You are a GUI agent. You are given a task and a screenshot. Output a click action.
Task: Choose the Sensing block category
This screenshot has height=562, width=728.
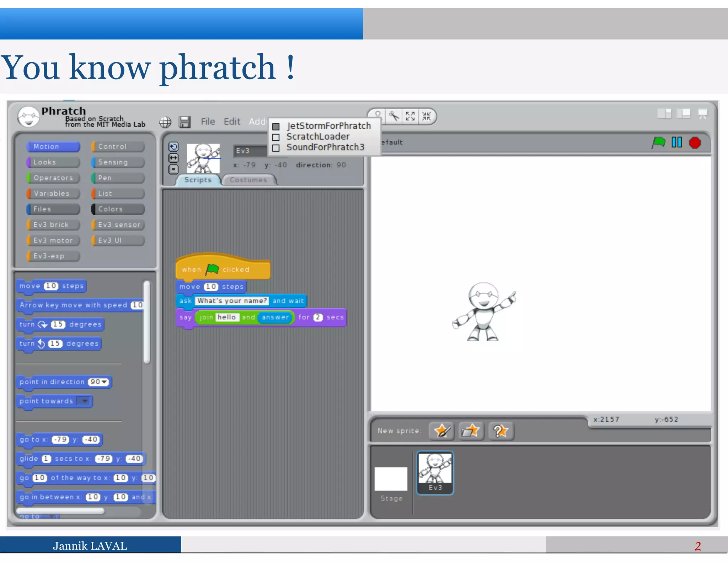118,162
